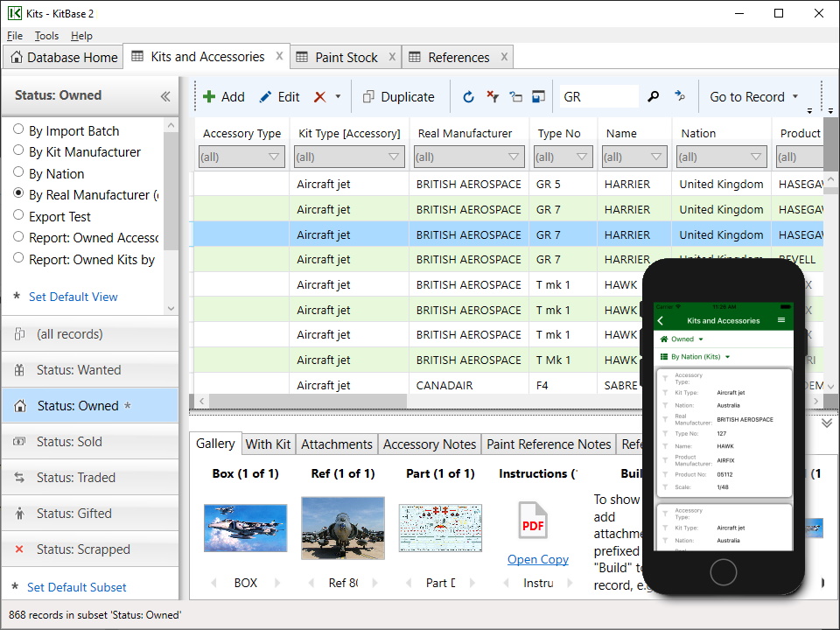
Task: Click the red X delete icon
Action: (x=320, y=97)
